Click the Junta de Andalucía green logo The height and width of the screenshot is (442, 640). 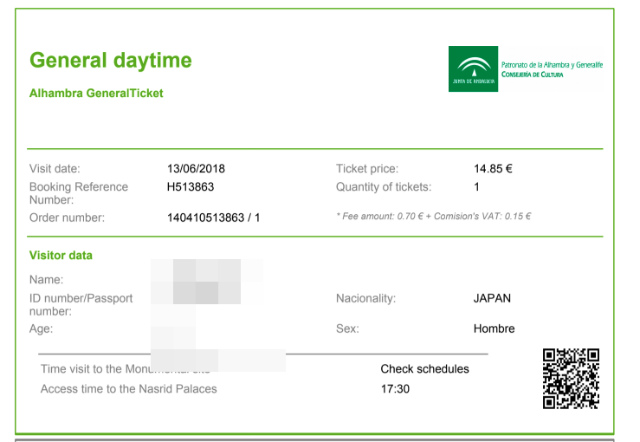point(473,69)
